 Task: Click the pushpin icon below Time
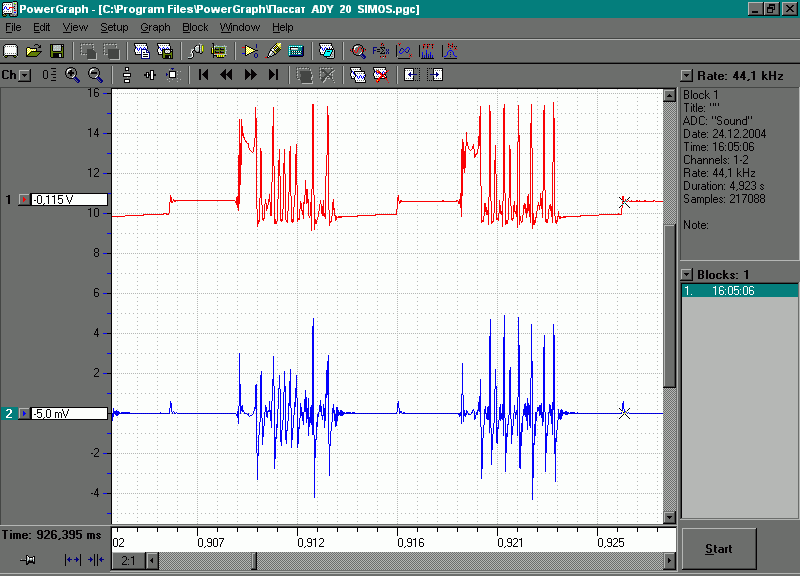[x=28, y=560]
